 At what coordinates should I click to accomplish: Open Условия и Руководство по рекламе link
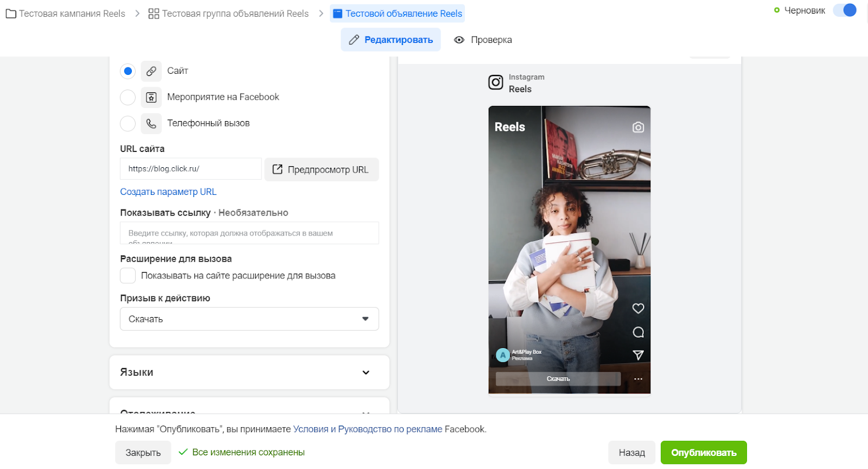coord(368,429)
